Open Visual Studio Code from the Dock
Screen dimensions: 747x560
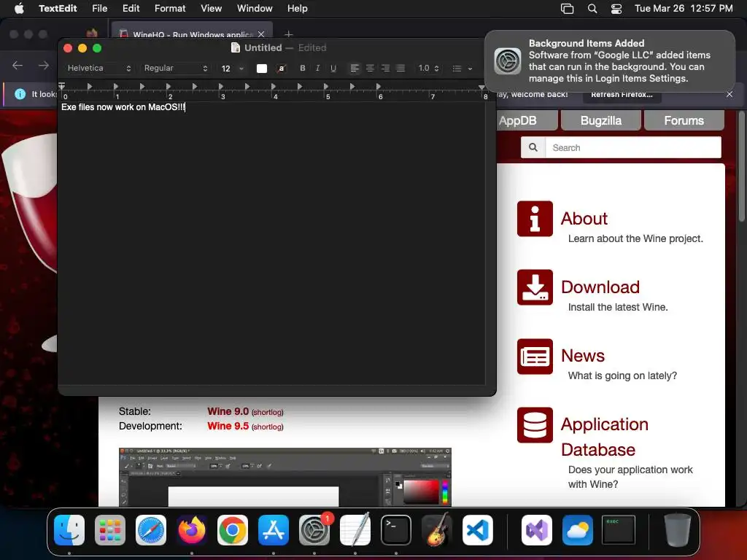click(x=477, y=530)
